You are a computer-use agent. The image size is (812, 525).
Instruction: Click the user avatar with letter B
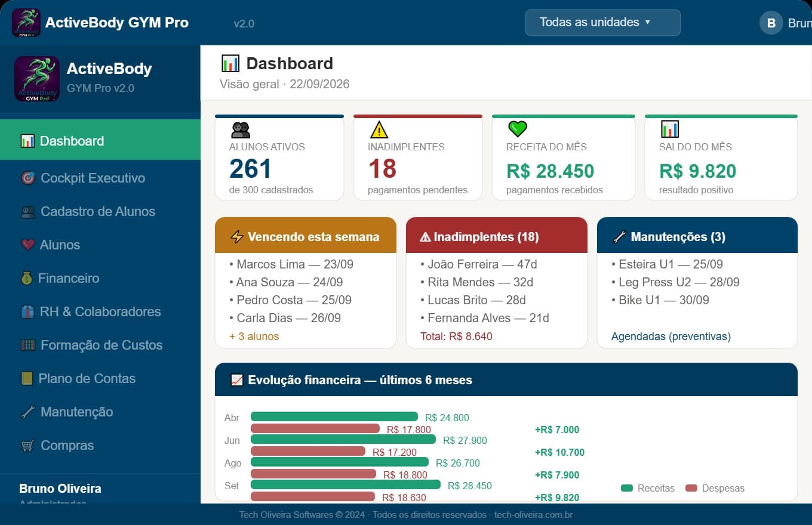771,23
